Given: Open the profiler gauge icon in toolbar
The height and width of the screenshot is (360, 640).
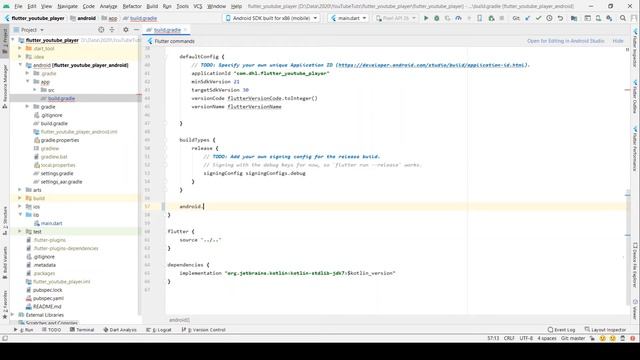Looking at the screenshot, I should pyautogui.click(x=458, y=18).
